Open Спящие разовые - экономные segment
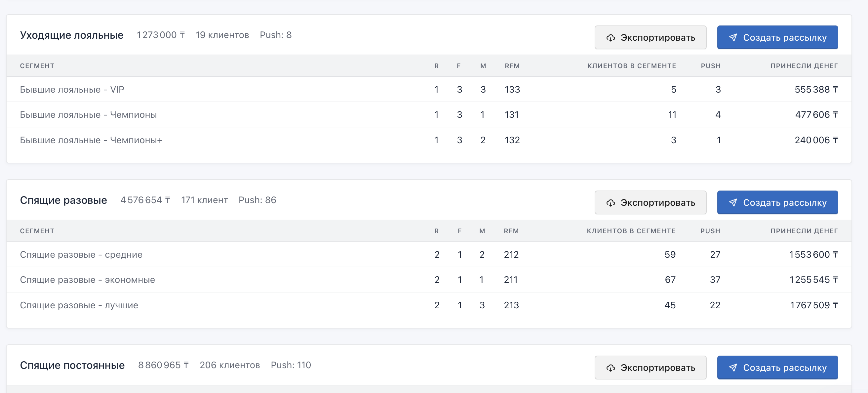Screen dimensions: 868x393 pos(87,280)
